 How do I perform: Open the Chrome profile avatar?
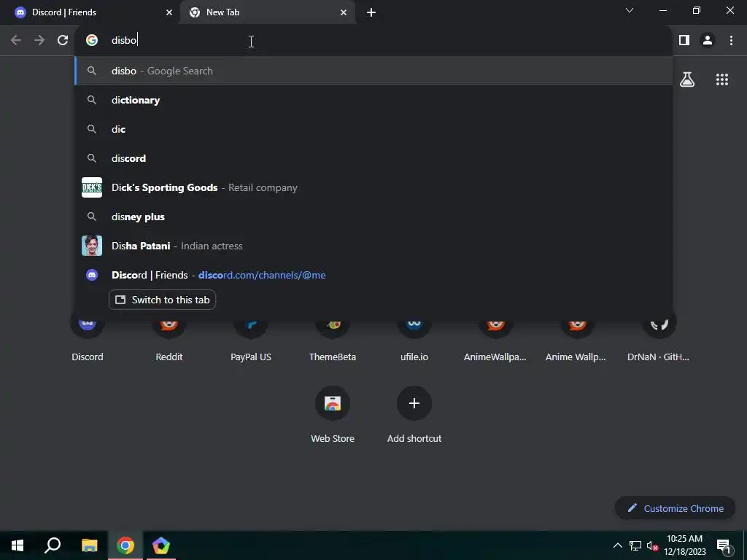(x=708, y=40)
